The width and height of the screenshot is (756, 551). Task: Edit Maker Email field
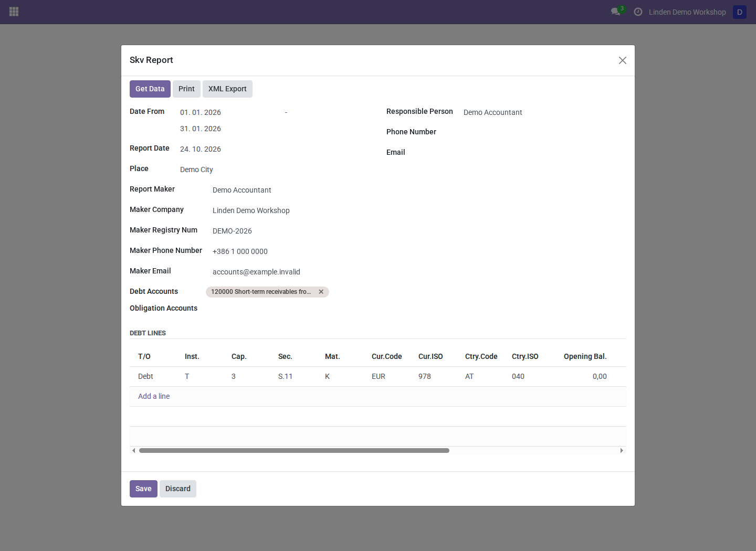pos(290,272)
